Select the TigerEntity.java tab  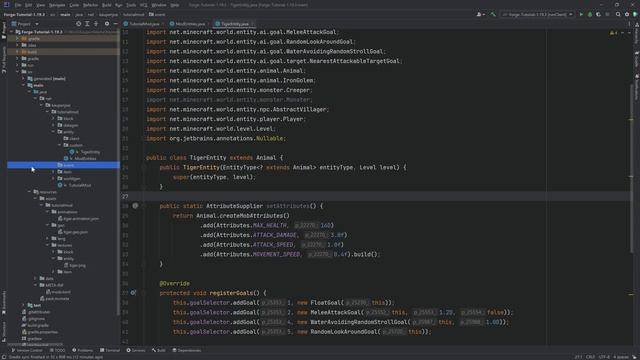point(234,24)
